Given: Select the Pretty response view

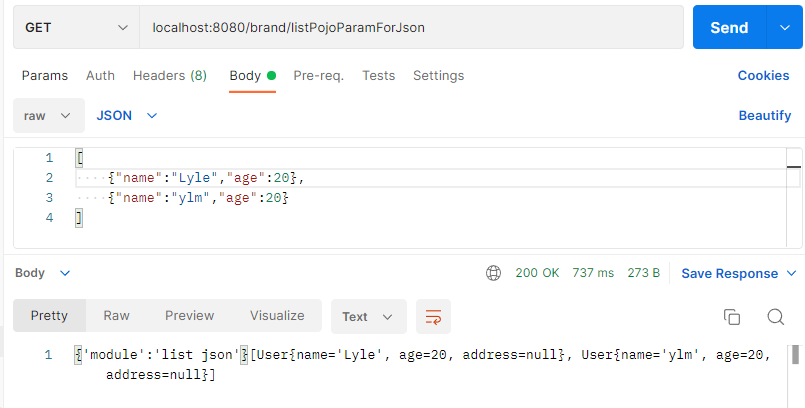Looking at the screenshot, I should [x=49, y=316].
